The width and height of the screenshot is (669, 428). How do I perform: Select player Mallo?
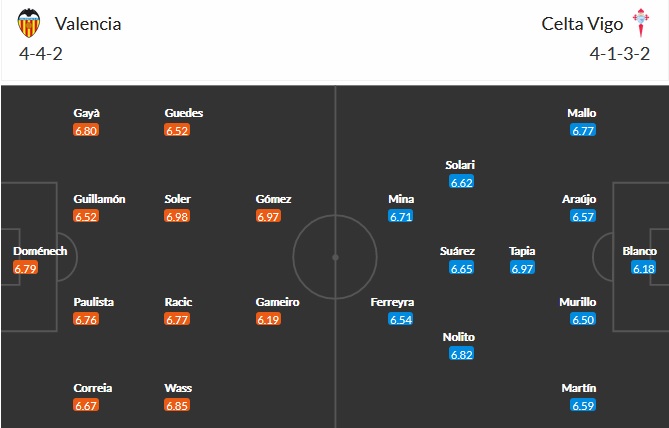coord(582,113)
